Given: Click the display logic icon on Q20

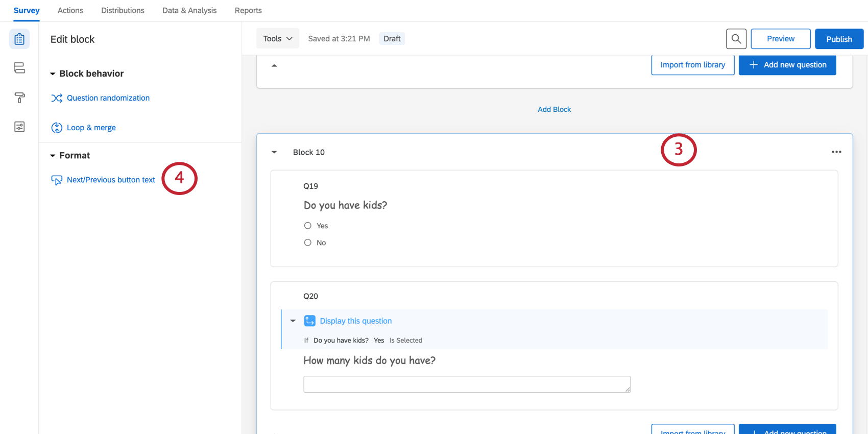Looking at the screenshot, I should click(309, 321).
